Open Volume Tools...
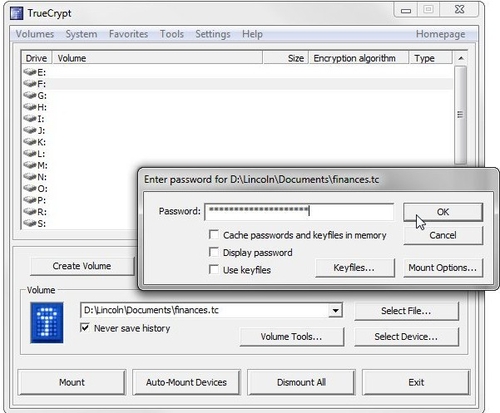 pyautogui.click(x=291, y=337)
